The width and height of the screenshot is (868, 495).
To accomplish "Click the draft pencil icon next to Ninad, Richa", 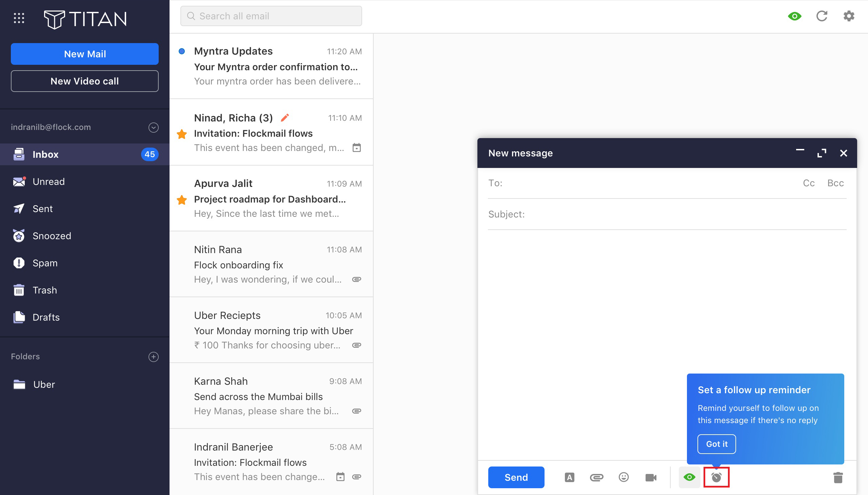I will 285,118.
